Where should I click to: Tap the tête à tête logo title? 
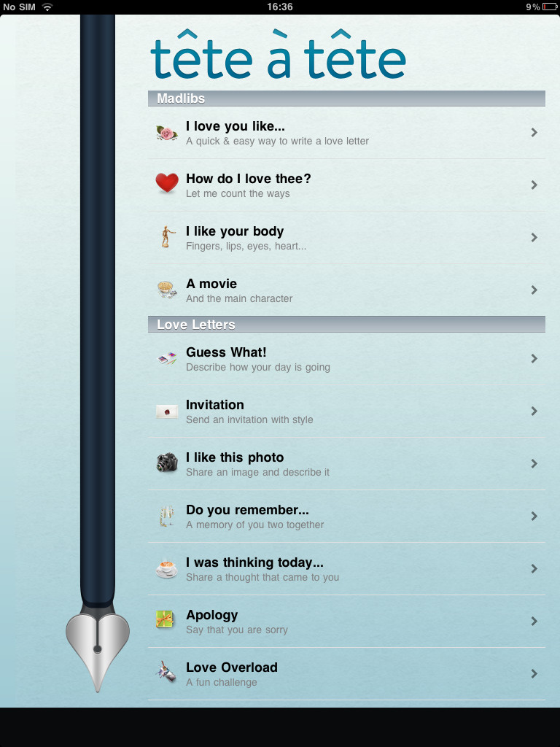(278, 55)
